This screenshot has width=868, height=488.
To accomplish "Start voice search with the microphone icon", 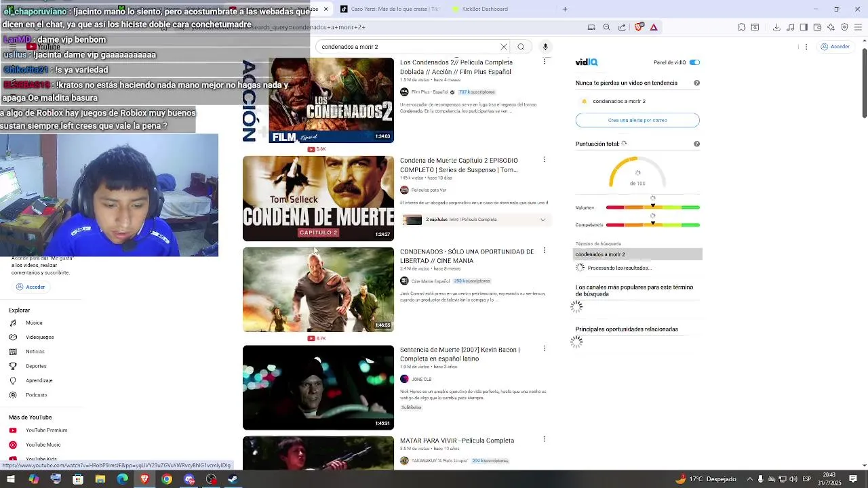I will tap(545, 47).
